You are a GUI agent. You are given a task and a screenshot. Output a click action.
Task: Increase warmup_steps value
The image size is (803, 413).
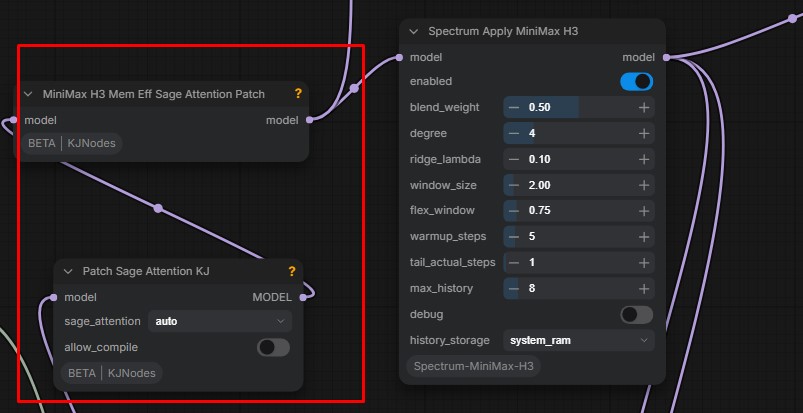644,237
